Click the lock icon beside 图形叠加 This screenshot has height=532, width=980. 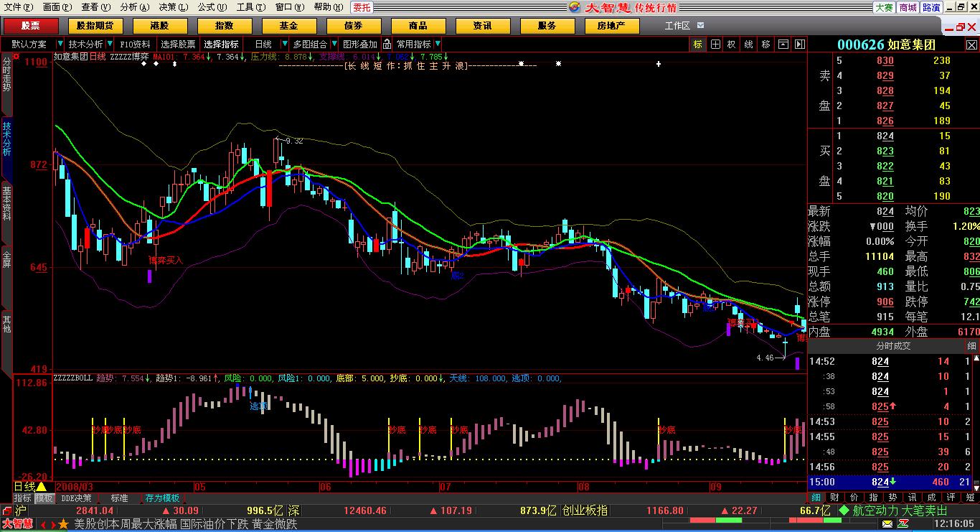(x=387, y=44)
